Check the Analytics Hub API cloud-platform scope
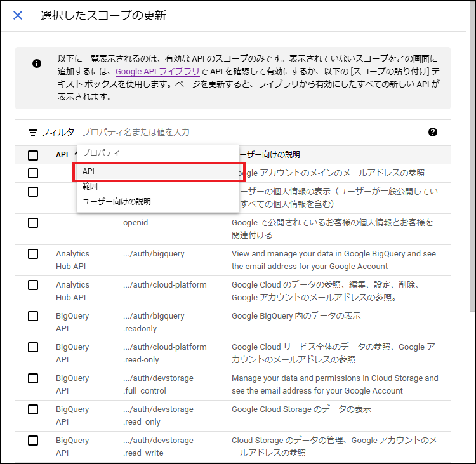476x464 pixels. 33,285
